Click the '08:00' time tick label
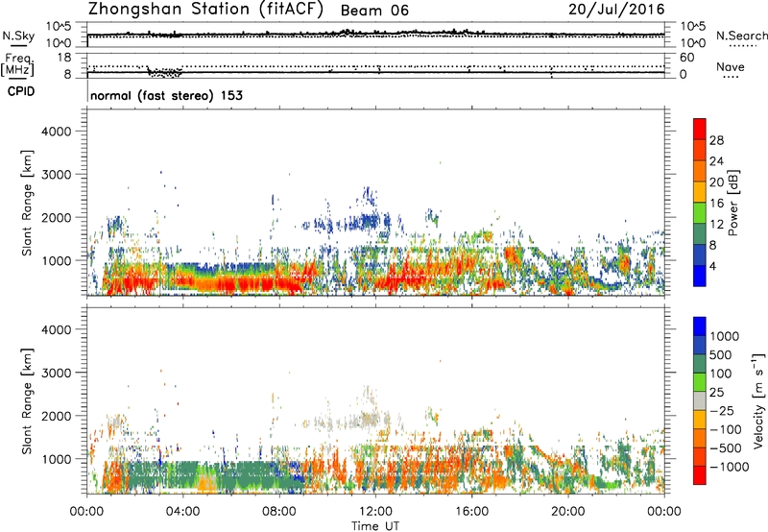Screen dimensions: 768x532 click(279, 512)
